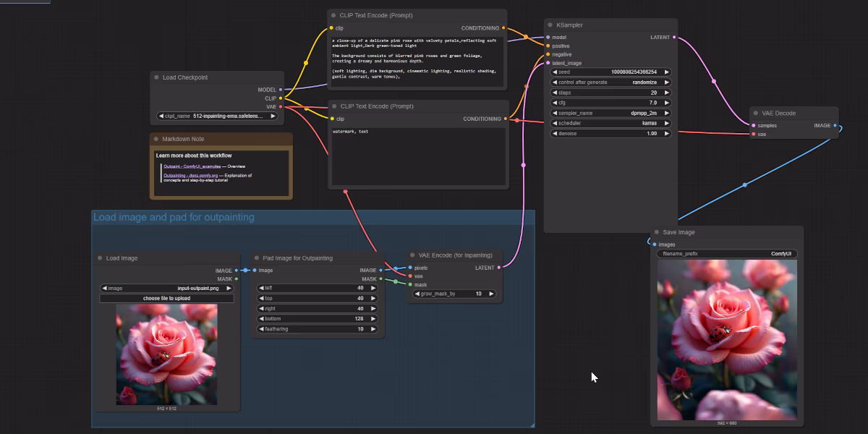Click the KSampler node title
Viewport: 868px width, 434px height.
click(569, 25)
